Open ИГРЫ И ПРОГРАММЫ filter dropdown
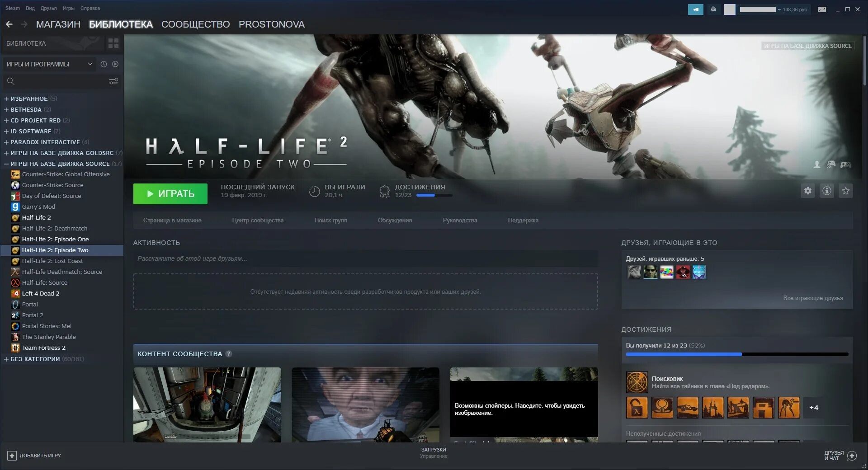The height and width of the screenshot is (470, 868). 50,64
